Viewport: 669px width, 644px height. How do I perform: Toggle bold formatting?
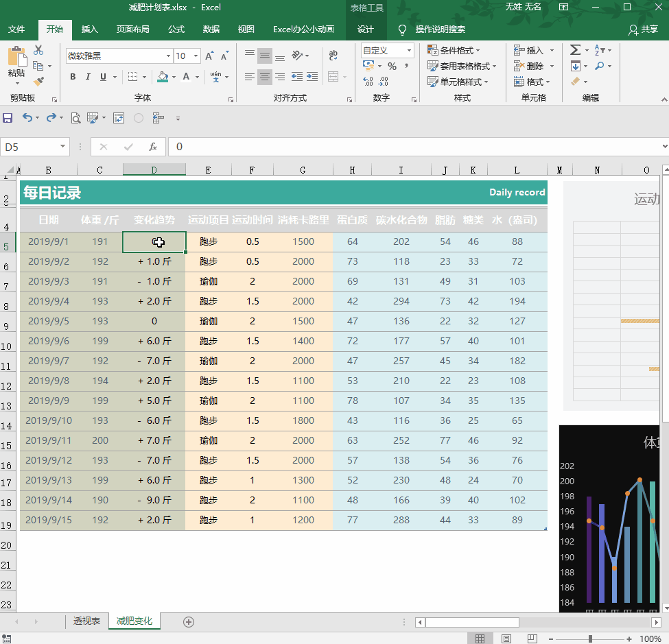click(73, 77)
